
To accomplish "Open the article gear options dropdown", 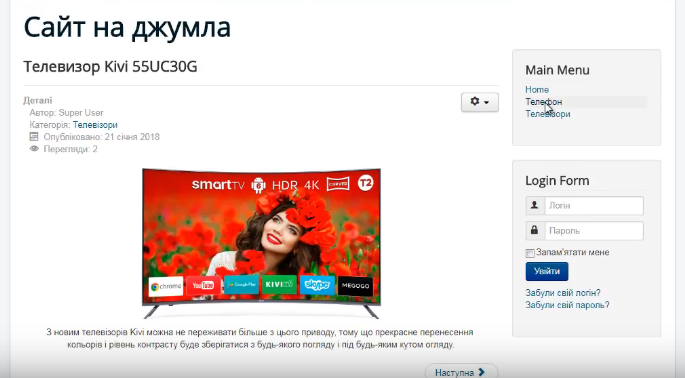I will click(480, 102).
